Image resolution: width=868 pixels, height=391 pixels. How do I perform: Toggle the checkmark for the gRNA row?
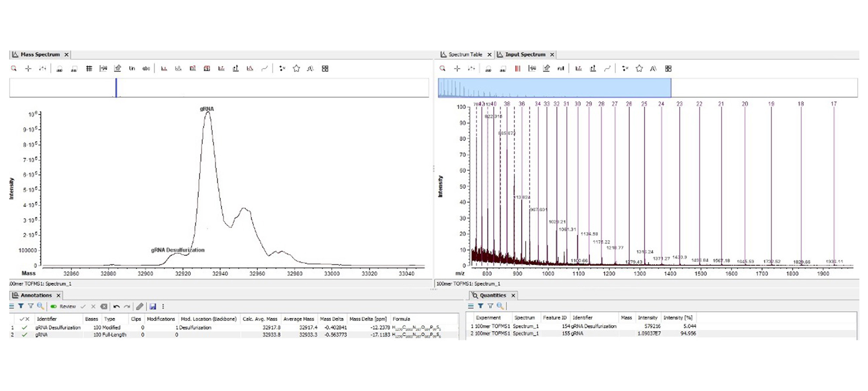tap(25, 335)
